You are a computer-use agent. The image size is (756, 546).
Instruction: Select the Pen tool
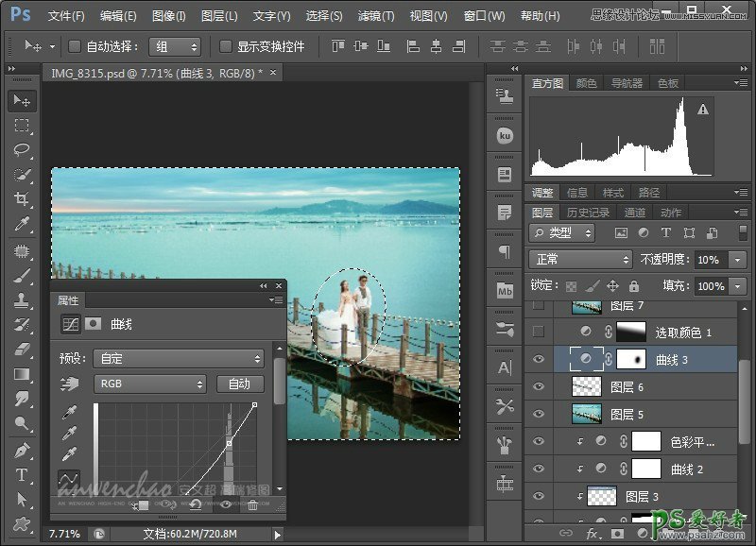pyautogui.click(x=22, y=450)
